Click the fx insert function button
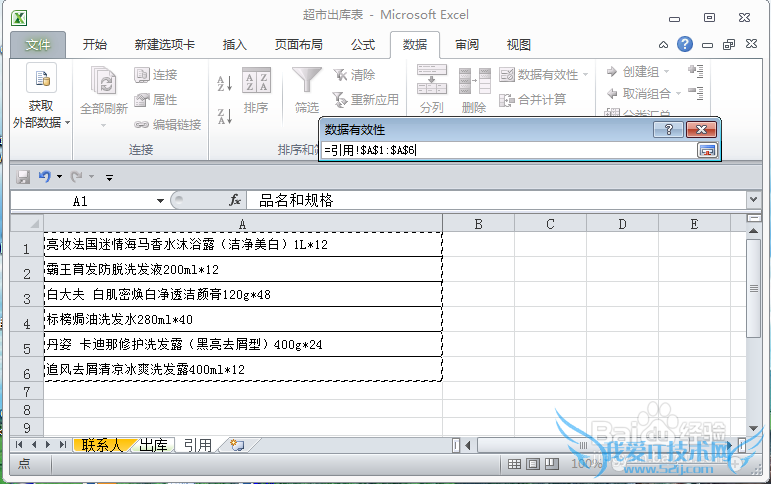The width and height of the screenshot is (771, 484). (235, 200)
